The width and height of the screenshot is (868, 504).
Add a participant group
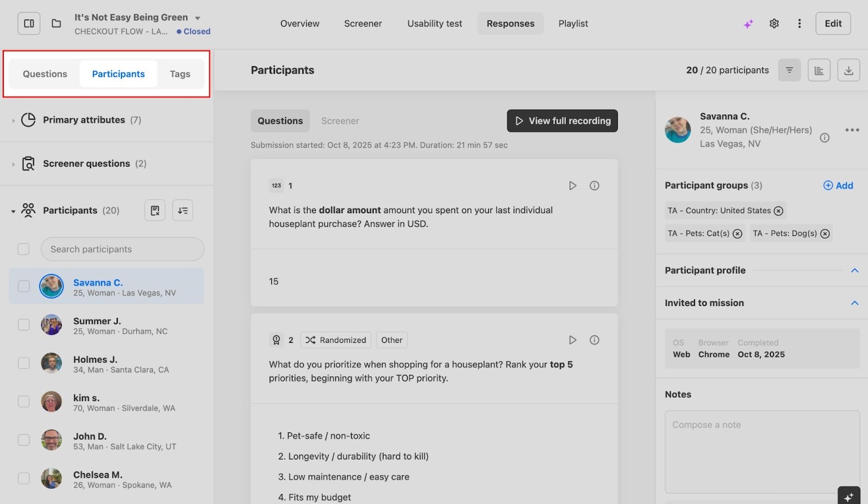coord(838,186)
